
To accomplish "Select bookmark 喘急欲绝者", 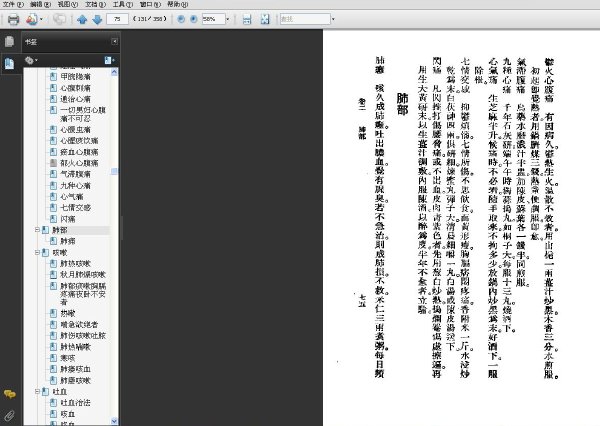I will tap(79, 325).
